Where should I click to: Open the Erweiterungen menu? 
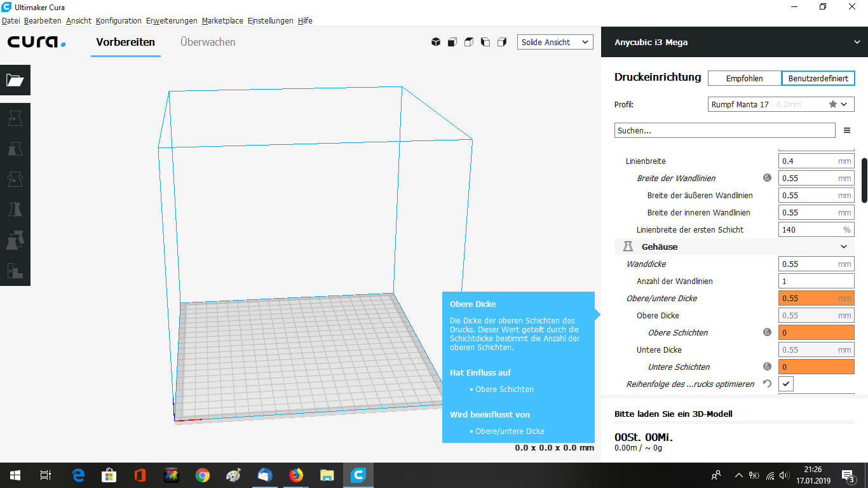pyautogui.click(x=172, y=20)
